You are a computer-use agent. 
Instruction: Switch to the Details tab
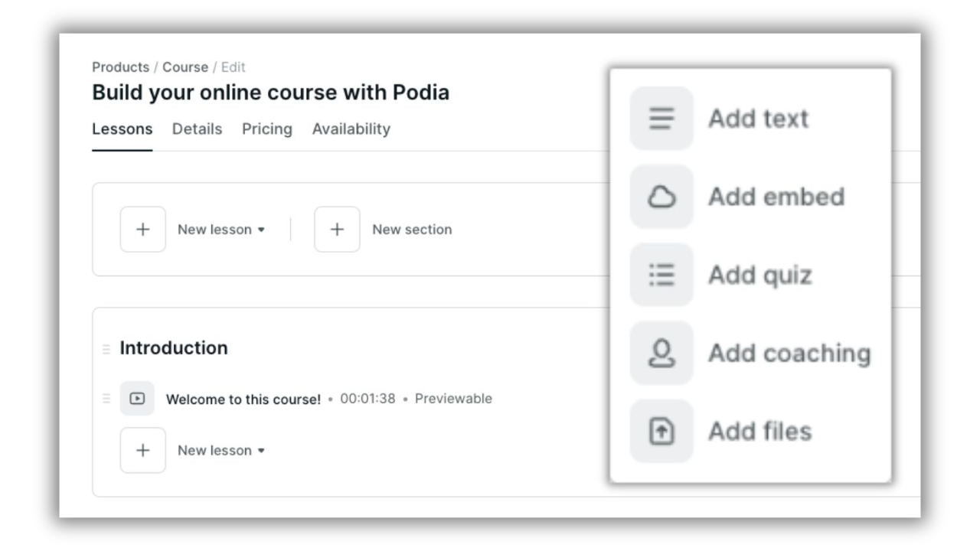point(197,129)
